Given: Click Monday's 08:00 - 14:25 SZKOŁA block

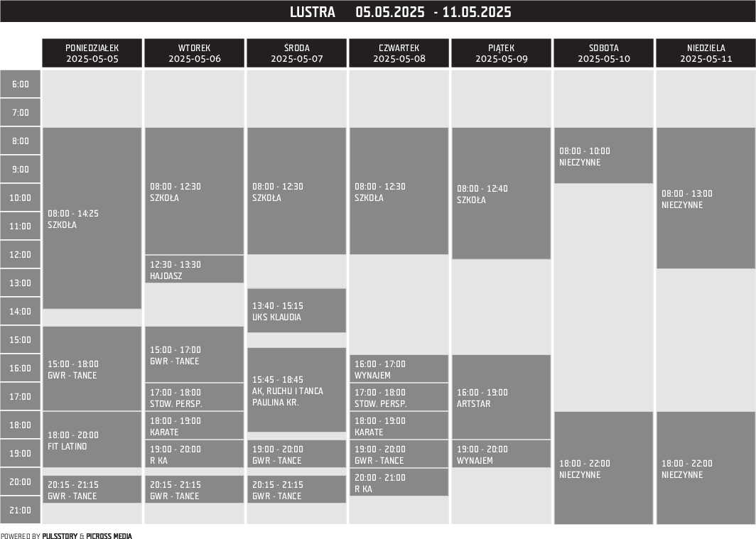Looking at the screenshot, I should tap(92, 218).
